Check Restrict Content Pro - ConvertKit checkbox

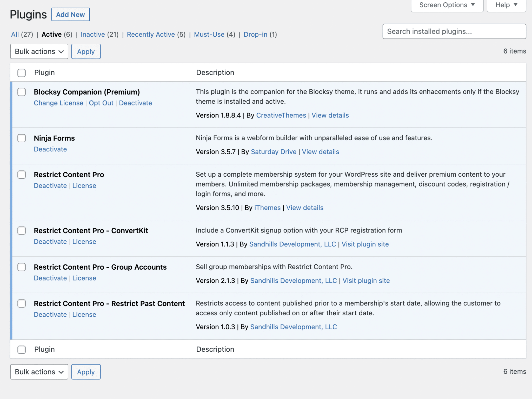[x=22, y=231]
